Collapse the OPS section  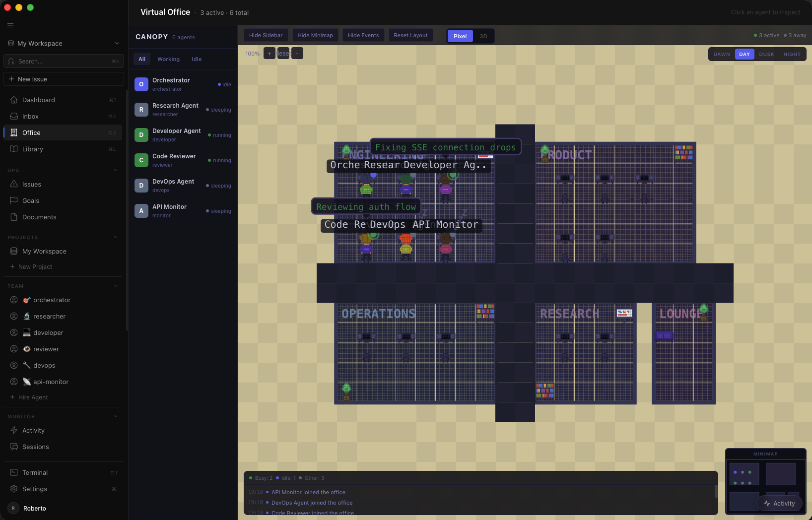(x=116, y=170)
